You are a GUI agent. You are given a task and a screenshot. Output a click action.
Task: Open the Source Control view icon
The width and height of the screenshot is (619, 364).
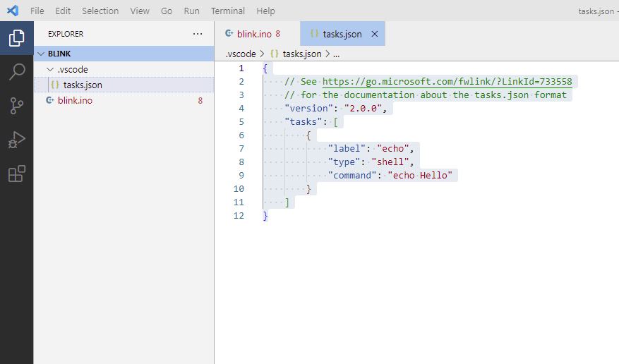pos(16,106)
